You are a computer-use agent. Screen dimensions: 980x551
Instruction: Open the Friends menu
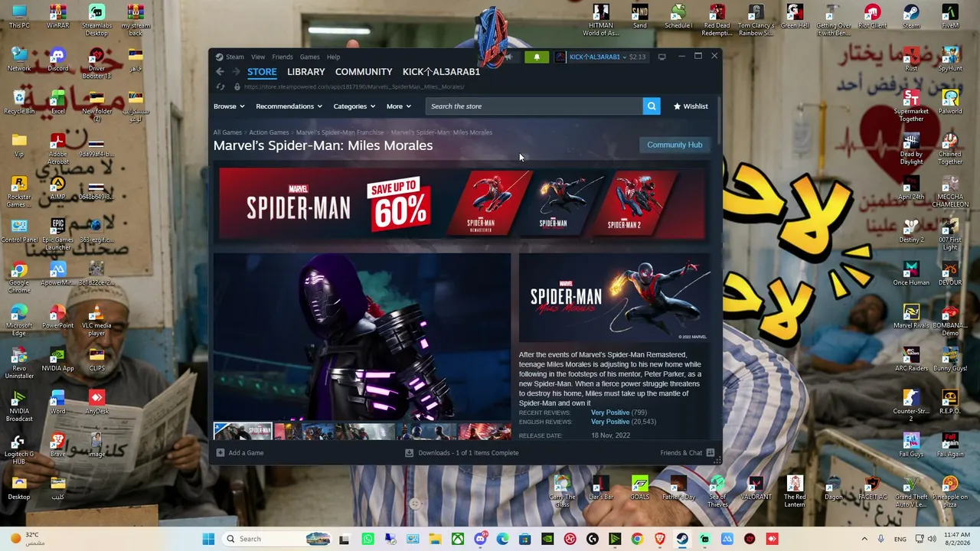[x=283, y=57]
